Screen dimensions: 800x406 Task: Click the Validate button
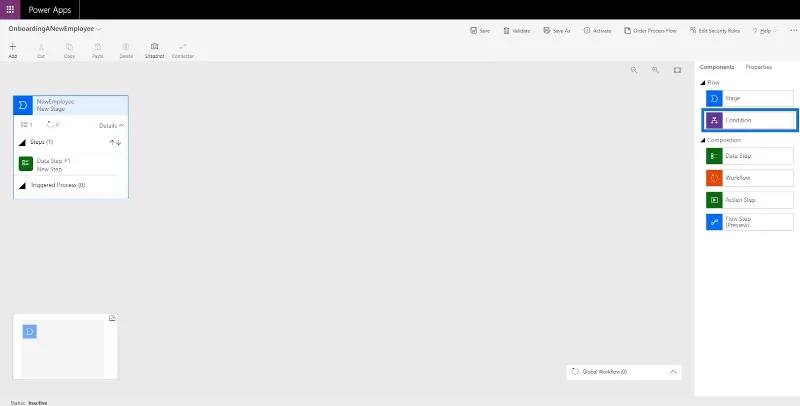(x=516, y=31)
